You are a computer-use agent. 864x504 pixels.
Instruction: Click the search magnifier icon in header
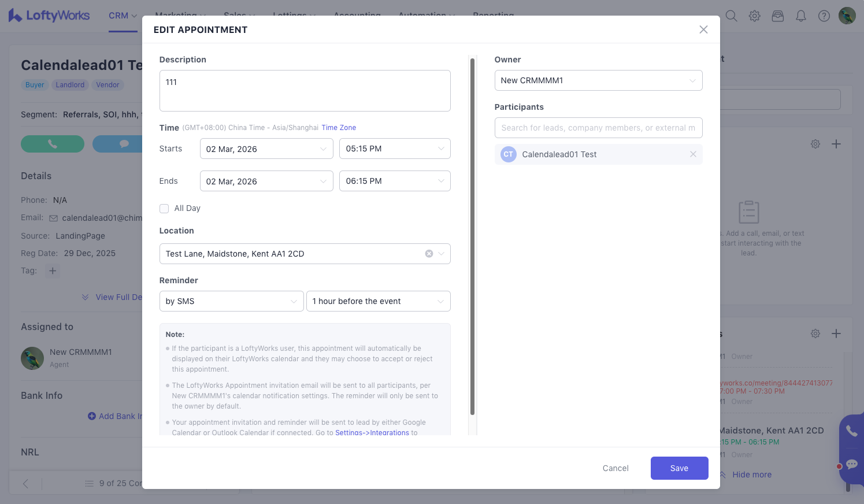tap(731, 16)
